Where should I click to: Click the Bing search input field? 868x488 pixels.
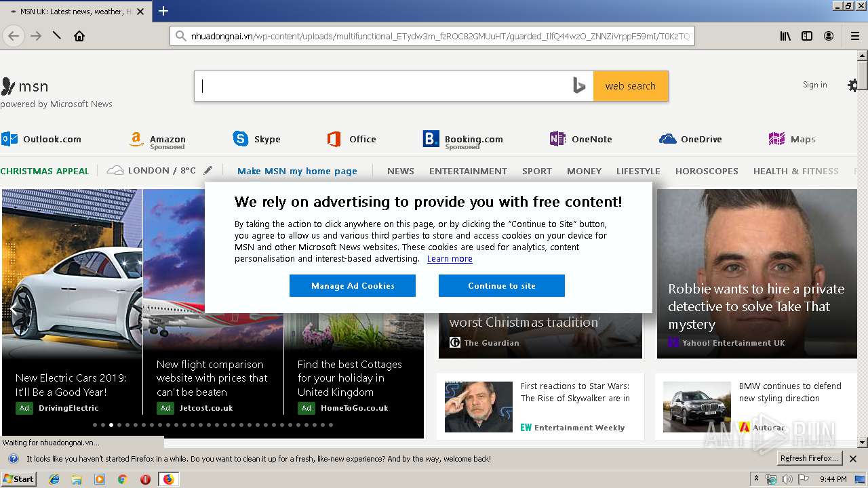(x=383, y=86)
